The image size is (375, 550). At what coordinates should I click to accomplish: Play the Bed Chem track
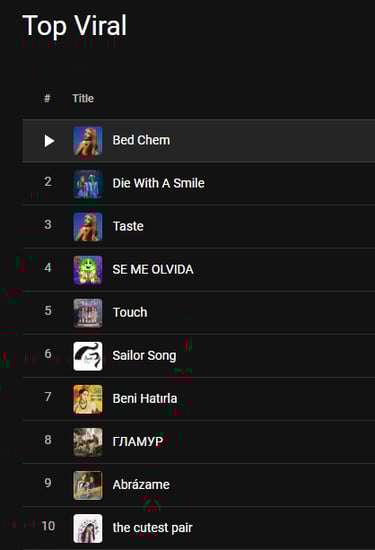pos(49,141)
